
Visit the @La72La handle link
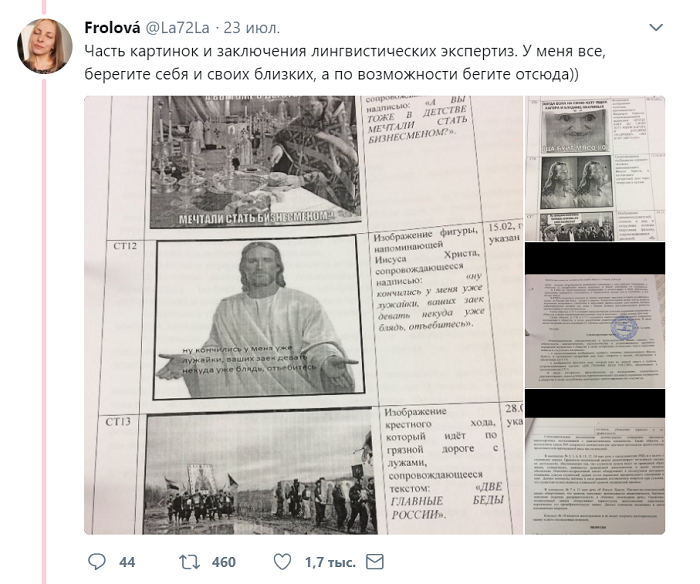pos(177,28)
